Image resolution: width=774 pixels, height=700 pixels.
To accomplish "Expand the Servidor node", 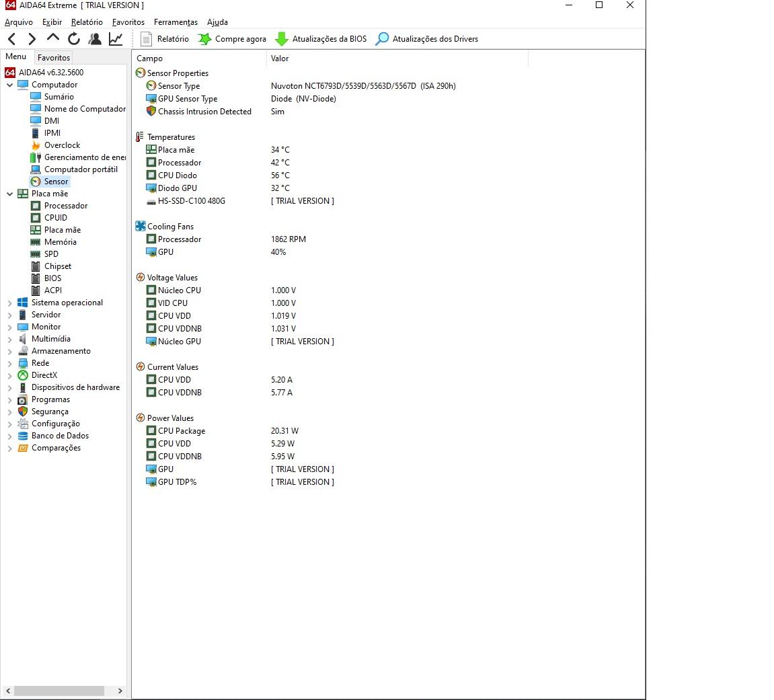I will [9, 315].
